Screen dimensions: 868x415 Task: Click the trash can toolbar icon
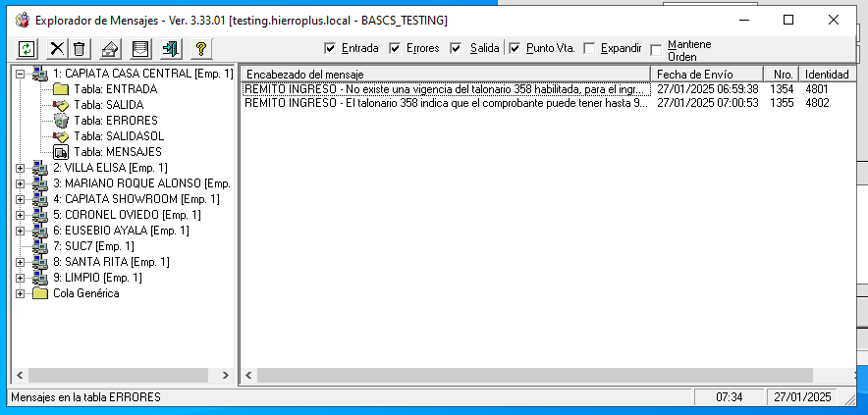pyautogui.click(x=79, y=48)
